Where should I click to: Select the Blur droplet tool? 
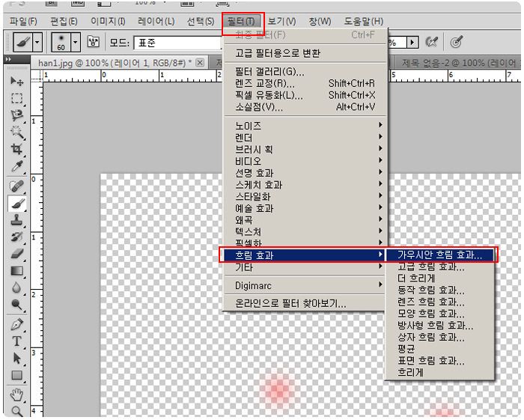pyautogui.click(x=16, y=287)
